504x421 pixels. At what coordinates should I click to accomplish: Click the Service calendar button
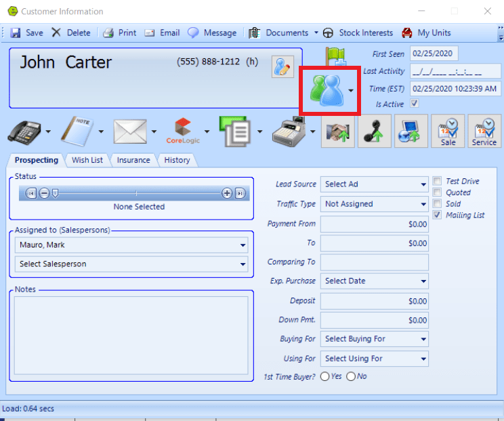coord(484,132)
